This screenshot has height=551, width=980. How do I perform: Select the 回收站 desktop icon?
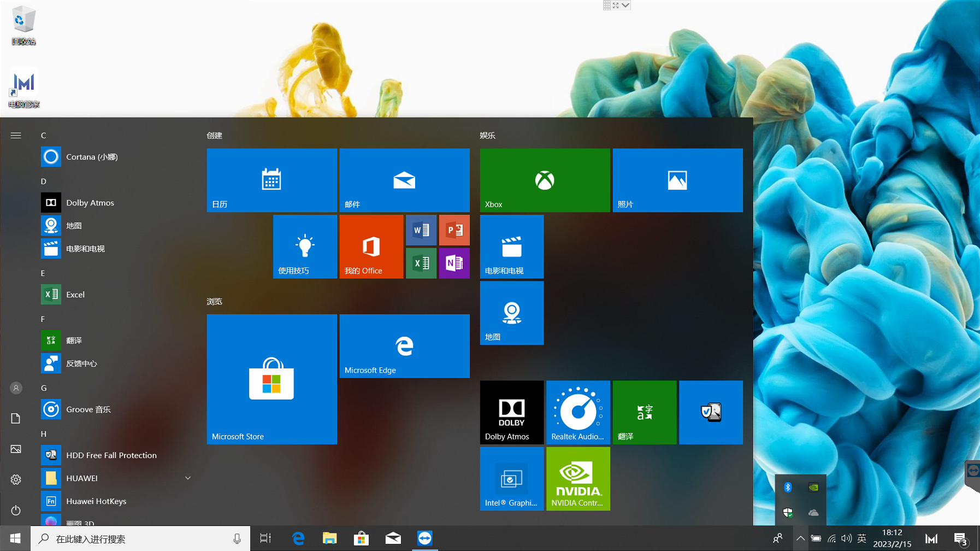click(x=23, y=26)
